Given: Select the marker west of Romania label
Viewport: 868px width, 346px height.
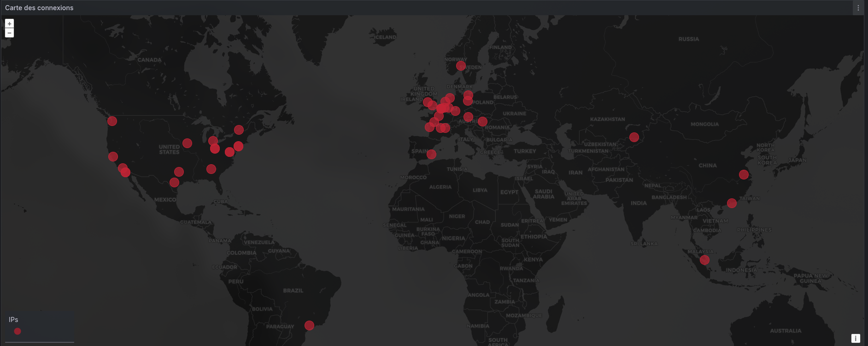Looking at the screenshot, I should coord(482,121).
